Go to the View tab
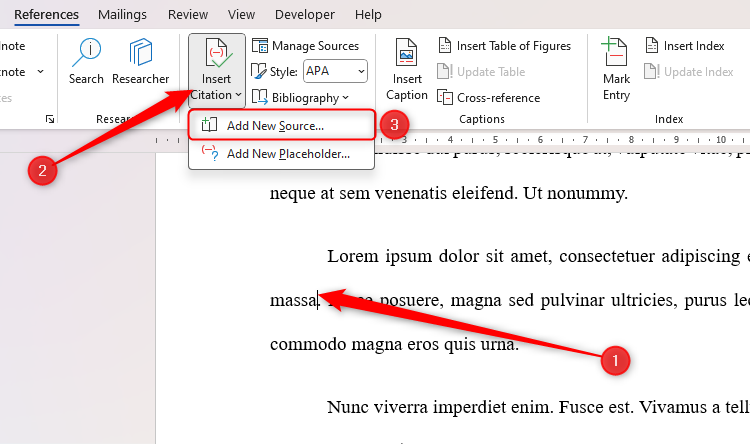750x444 pixels. click(x=241, y=15)
